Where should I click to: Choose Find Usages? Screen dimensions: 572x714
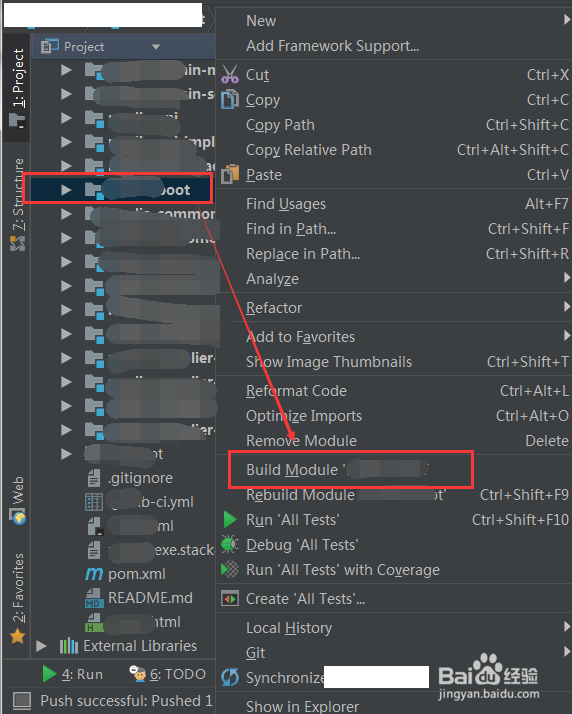point(393,204)
